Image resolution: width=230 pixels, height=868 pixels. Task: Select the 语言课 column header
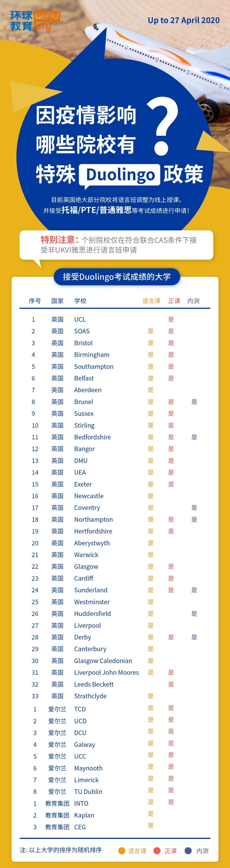151,301
